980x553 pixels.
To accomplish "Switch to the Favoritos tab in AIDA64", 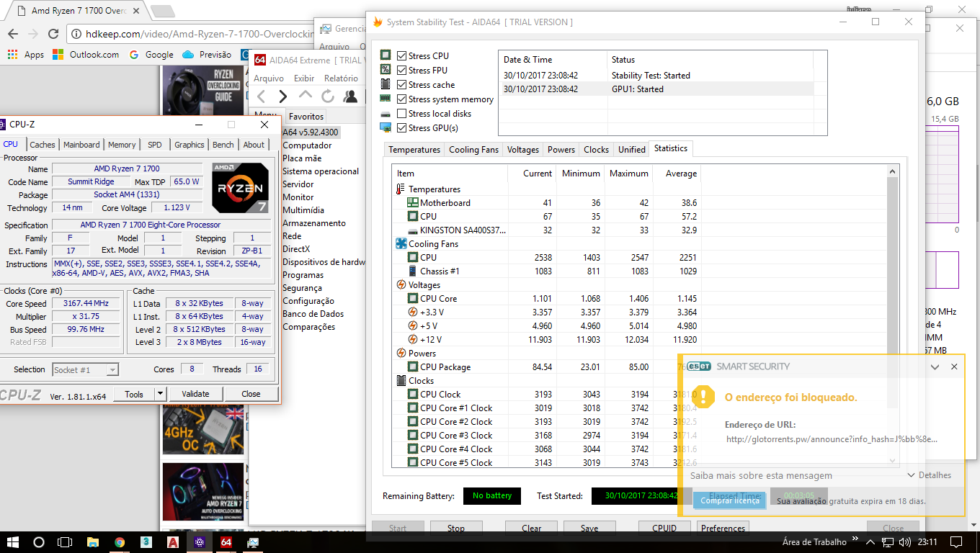I will click(x=306, y=116).
